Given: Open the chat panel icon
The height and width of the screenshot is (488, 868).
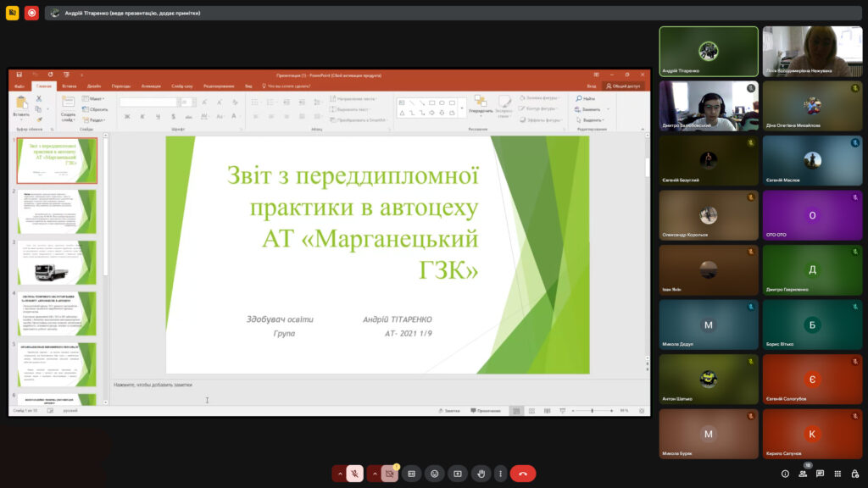Looking at the screenshot, I should pos(820,474).
